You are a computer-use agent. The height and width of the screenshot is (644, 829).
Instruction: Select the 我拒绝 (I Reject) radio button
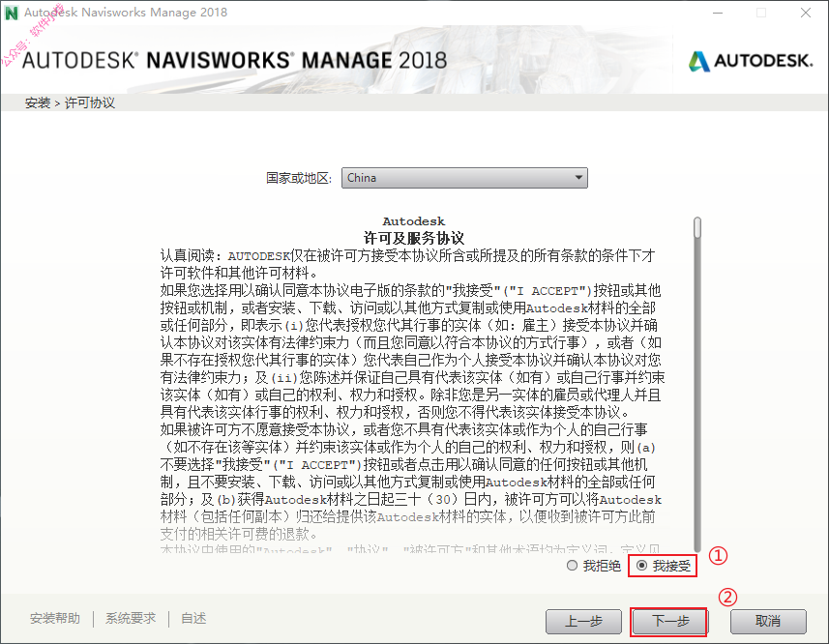point(572,566)
